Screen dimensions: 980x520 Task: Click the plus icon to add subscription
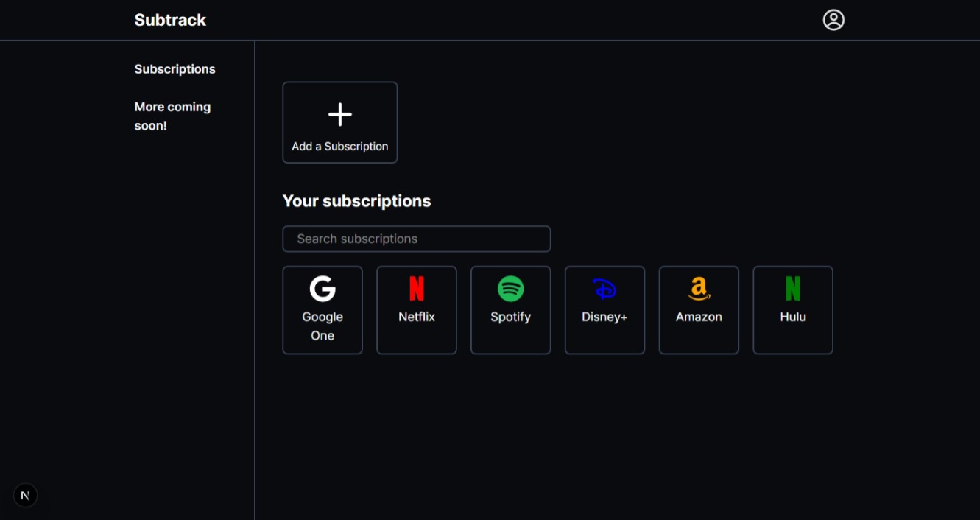tap(339, 115)
